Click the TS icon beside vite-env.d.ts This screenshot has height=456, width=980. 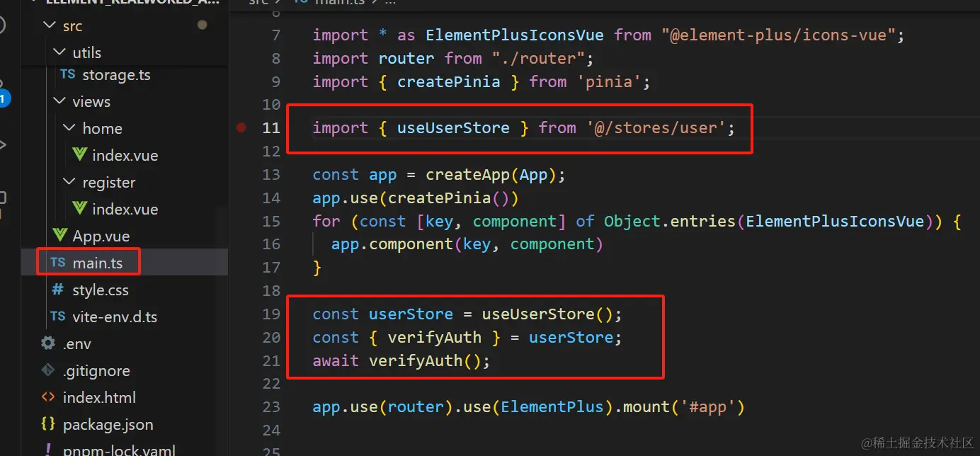(58, 316)
